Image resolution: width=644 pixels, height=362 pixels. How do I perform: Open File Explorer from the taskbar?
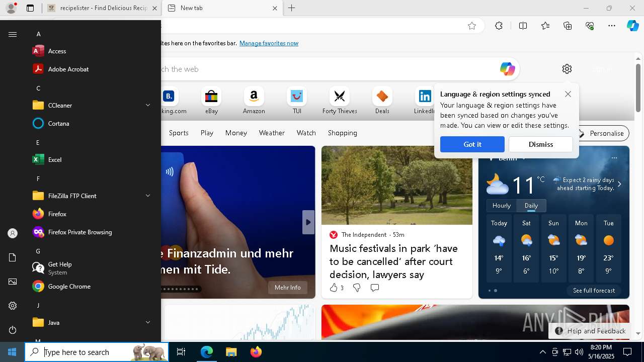pyautogui.click(x=231, y=352)
